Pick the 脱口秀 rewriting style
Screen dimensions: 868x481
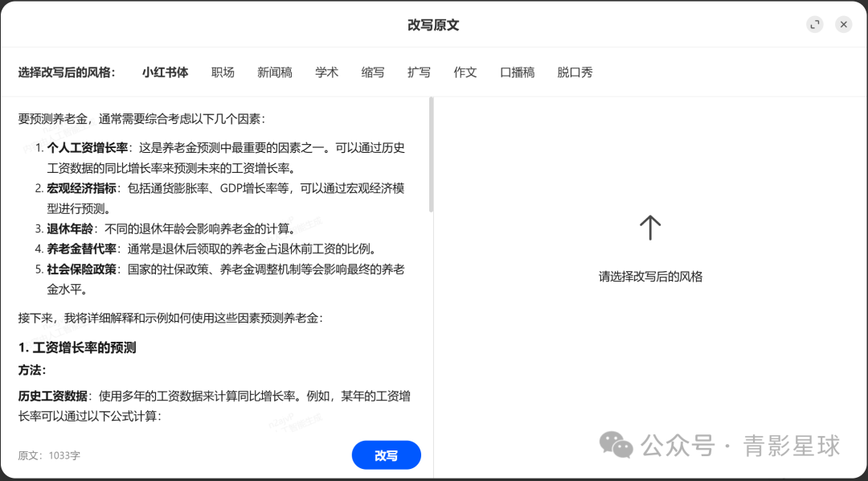[x=574, y=72]
